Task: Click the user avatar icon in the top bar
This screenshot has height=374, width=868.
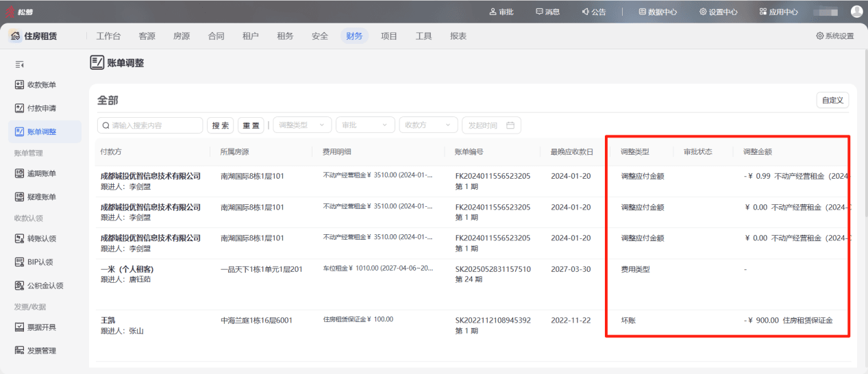Action: [x=856, y=12]
